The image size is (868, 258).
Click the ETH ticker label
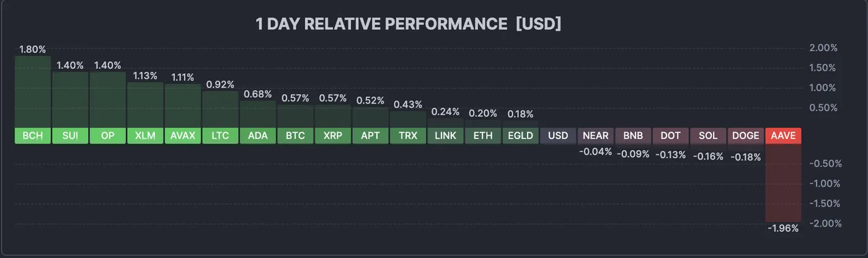point(483,136)
